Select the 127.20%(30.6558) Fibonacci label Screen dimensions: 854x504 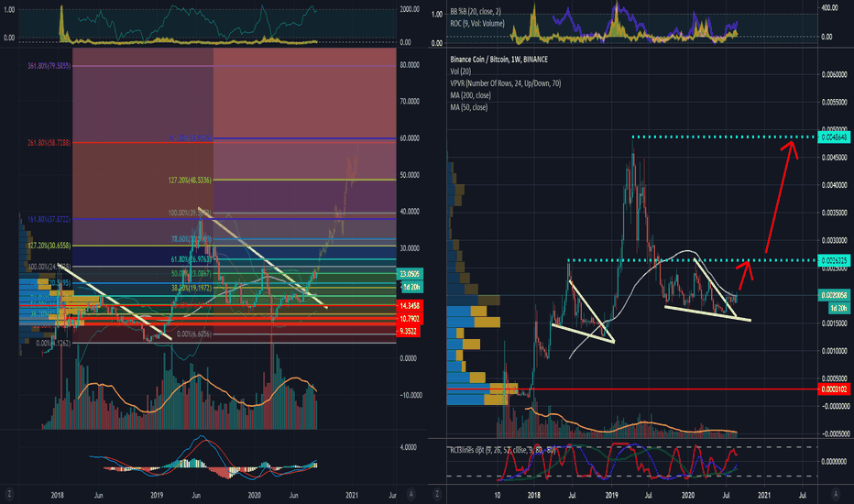pyautogui.click(x=49, y=246)
